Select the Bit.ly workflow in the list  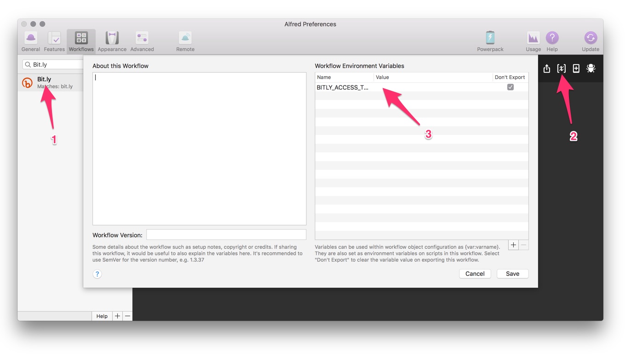click(x=51, y=83)
